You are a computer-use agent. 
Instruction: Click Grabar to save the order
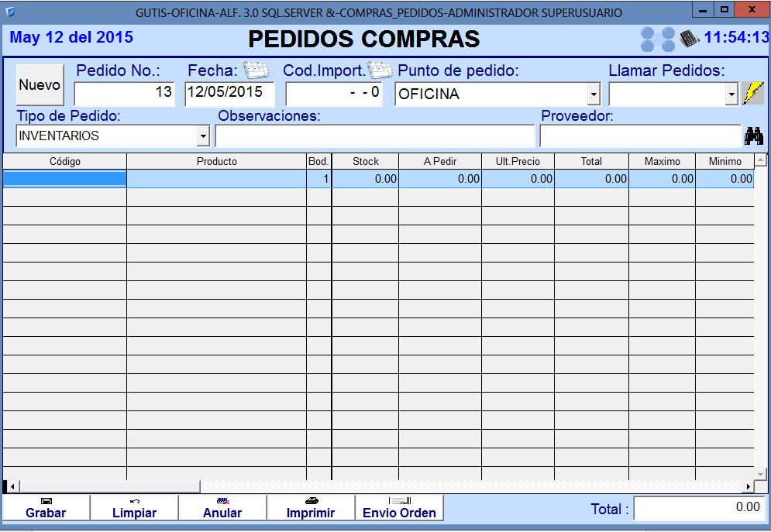(46, 508)
